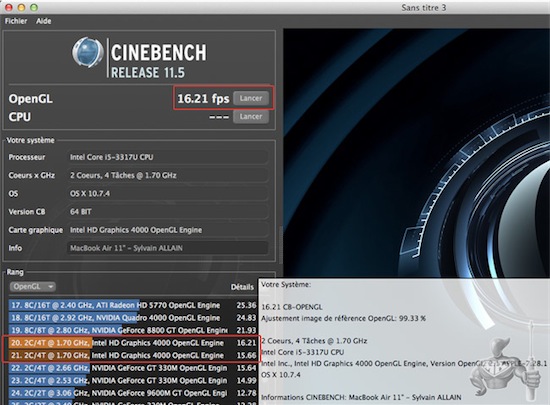Click the Ajustement image de référence line
Viewport: 550px width, 405px height.
point(344,318)
